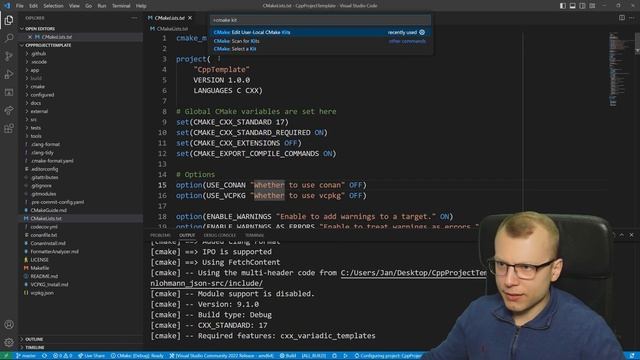640x360 pixels.
Task: Open the Accounts menu icon
Action: (x=9, y=324)
